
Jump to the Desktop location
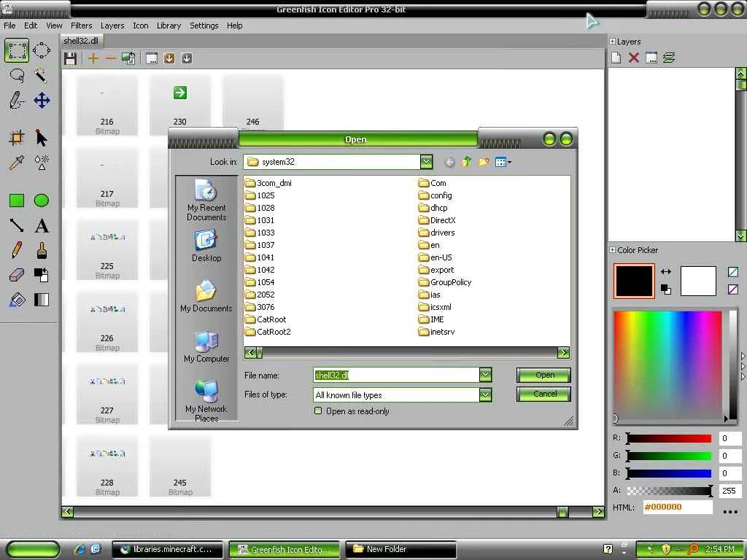tap(206, 246)
